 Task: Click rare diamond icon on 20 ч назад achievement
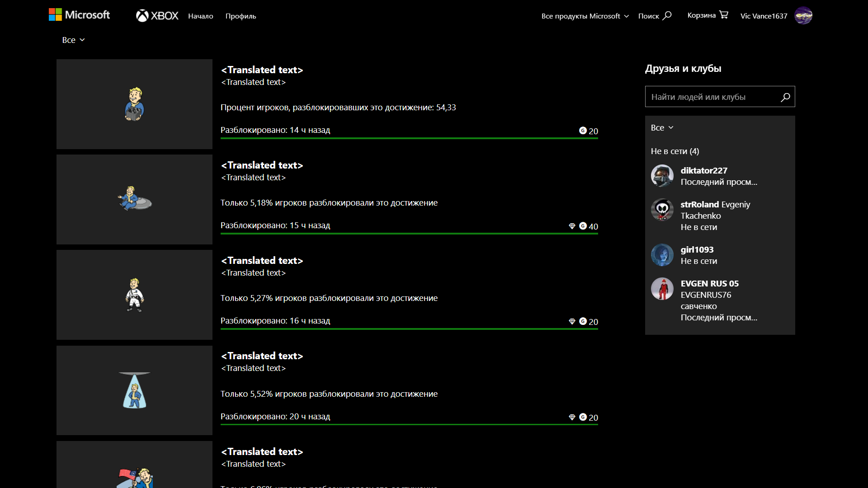pos(572,417)
